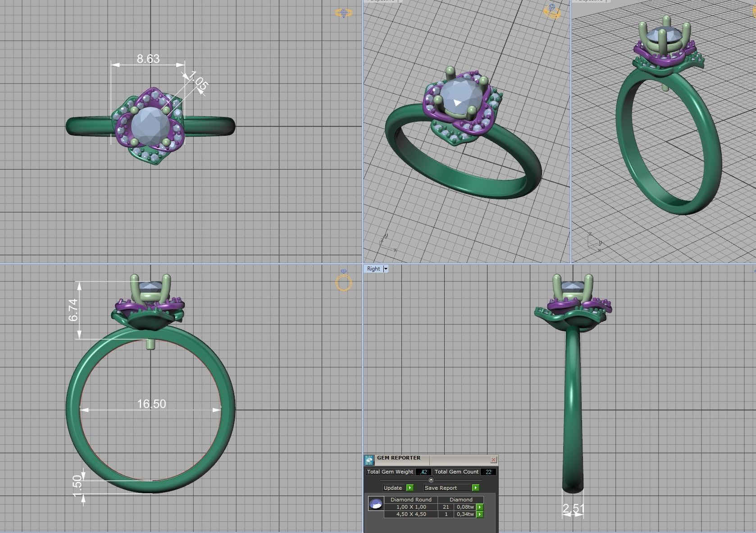Click the green arrow next to Update
Image resolution: width=756 pixels, height=533 pixels.
coord(410,488)
